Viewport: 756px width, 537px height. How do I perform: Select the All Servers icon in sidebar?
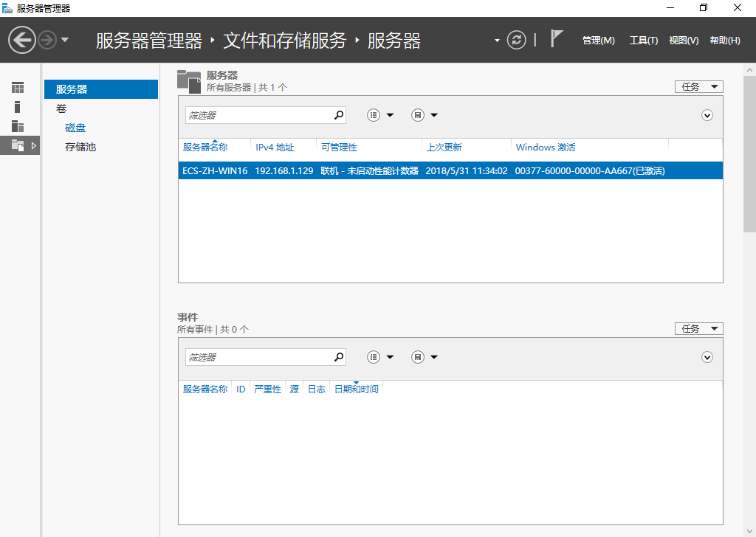point(18,126)
